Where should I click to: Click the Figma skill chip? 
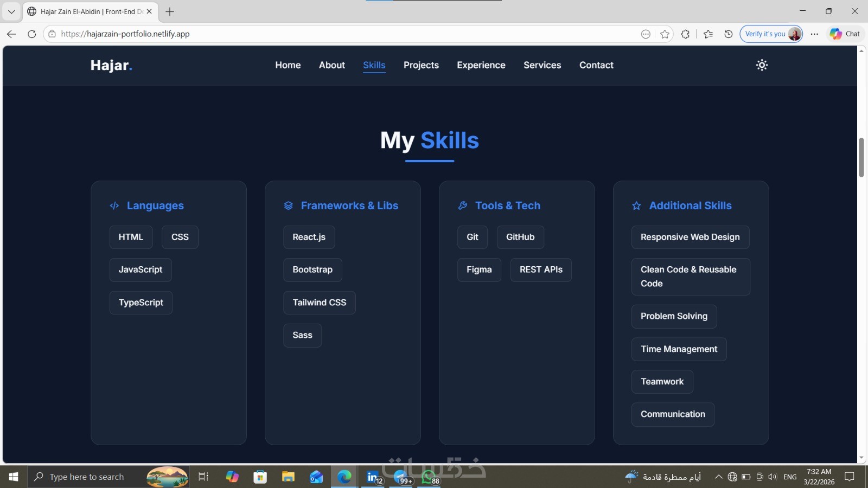(x=479, y=270)
